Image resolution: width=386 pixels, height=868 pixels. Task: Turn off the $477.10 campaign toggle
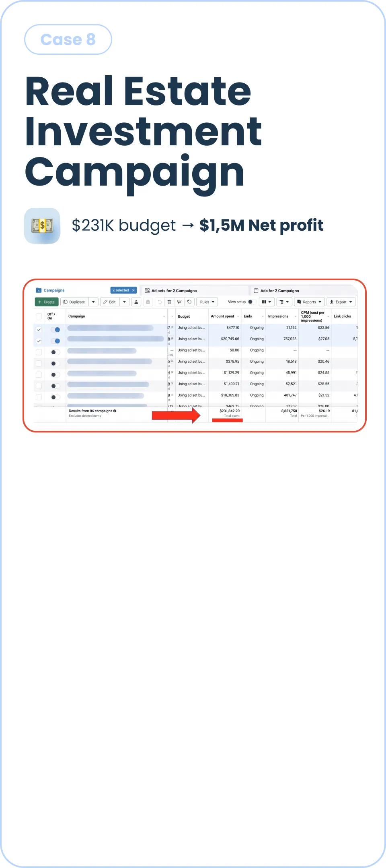(55, 330)
